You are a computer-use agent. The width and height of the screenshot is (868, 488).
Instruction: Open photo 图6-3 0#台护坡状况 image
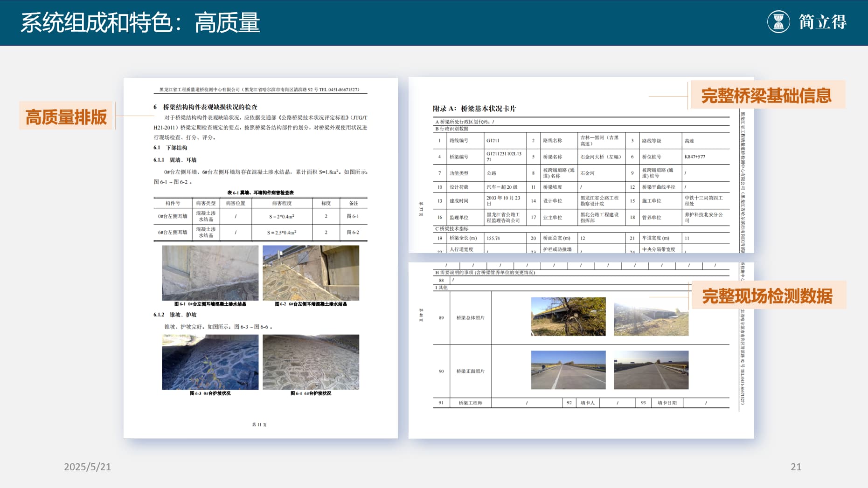click(210, 362)
